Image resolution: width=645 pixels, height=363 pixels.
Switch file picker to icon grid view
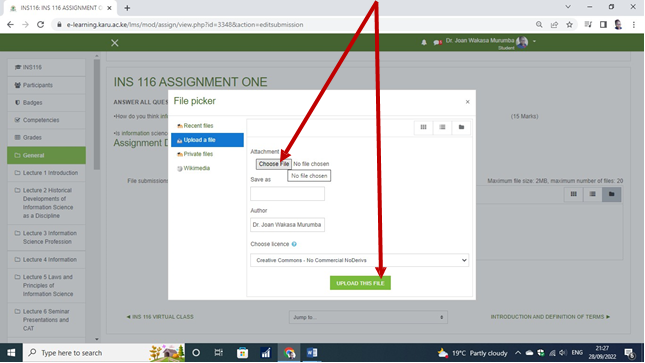(x=423, y=127)
